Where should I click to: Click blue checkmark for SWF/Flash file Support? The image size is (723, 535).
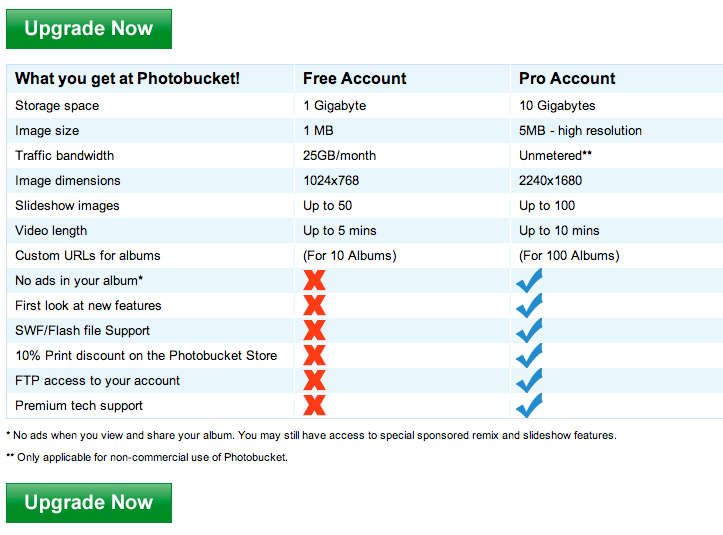pos(530,331)
